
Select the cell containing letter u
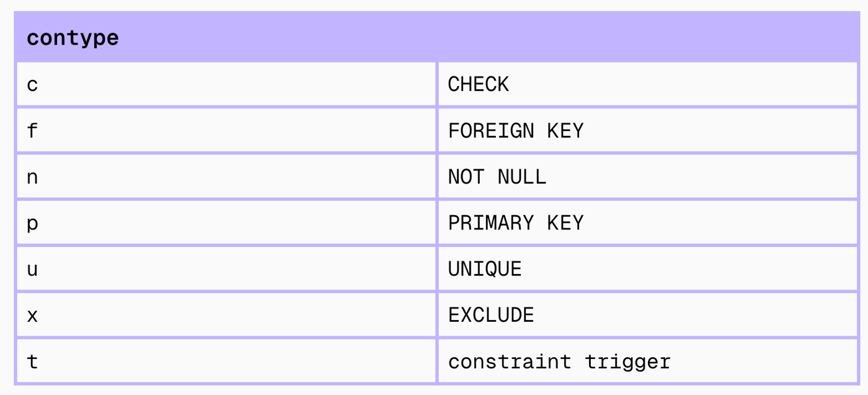pos(32,269)
